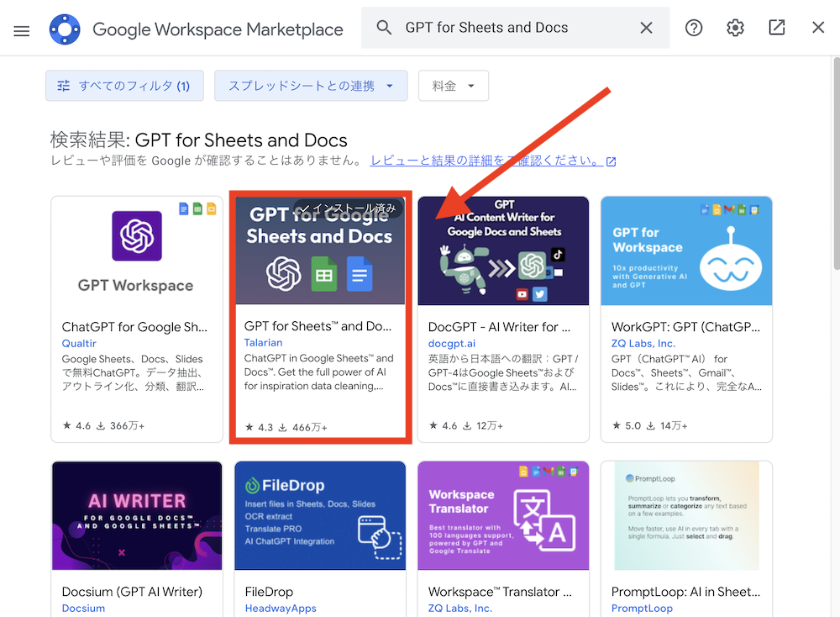The height and width of the screenshot is (617, 840).
Task: Open the review details link
Action: tap(493, 161)
